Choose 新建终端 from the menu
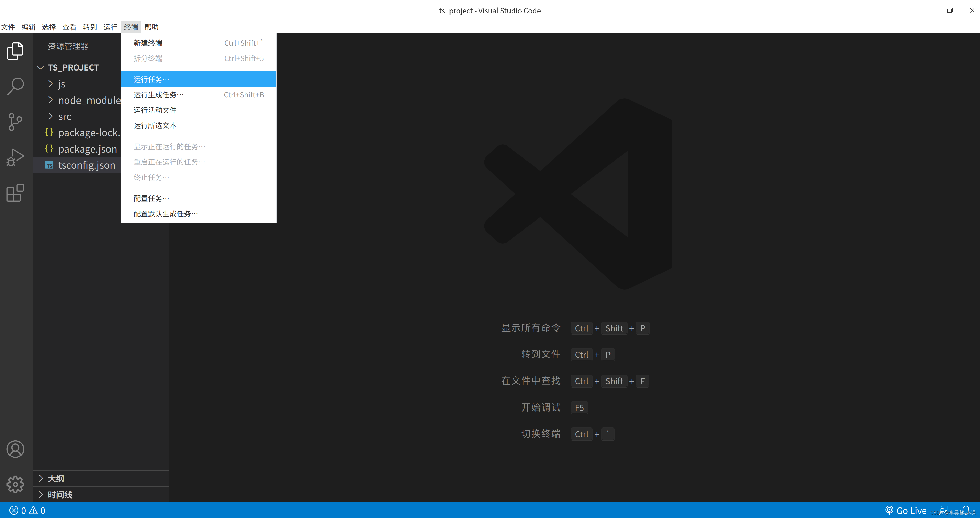The image size is (980, 518). (x=198, y=43)
